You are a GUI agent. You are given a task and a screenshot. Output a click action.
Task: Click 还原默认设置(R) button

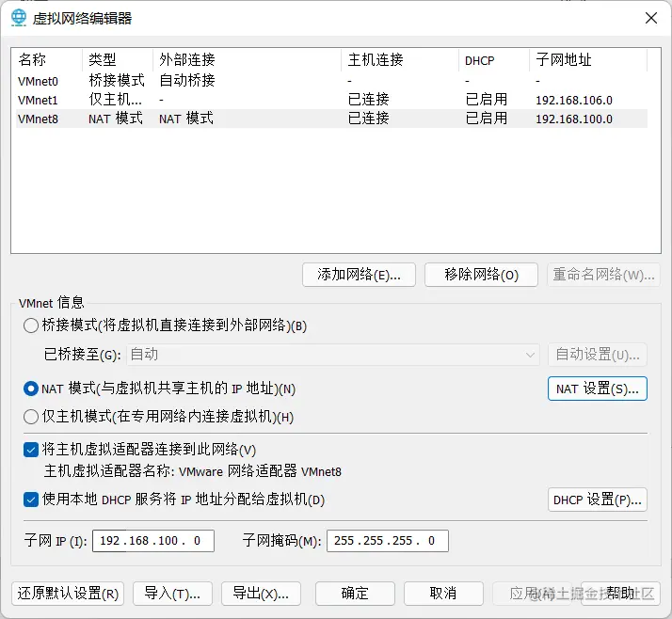tap(68, 594)
